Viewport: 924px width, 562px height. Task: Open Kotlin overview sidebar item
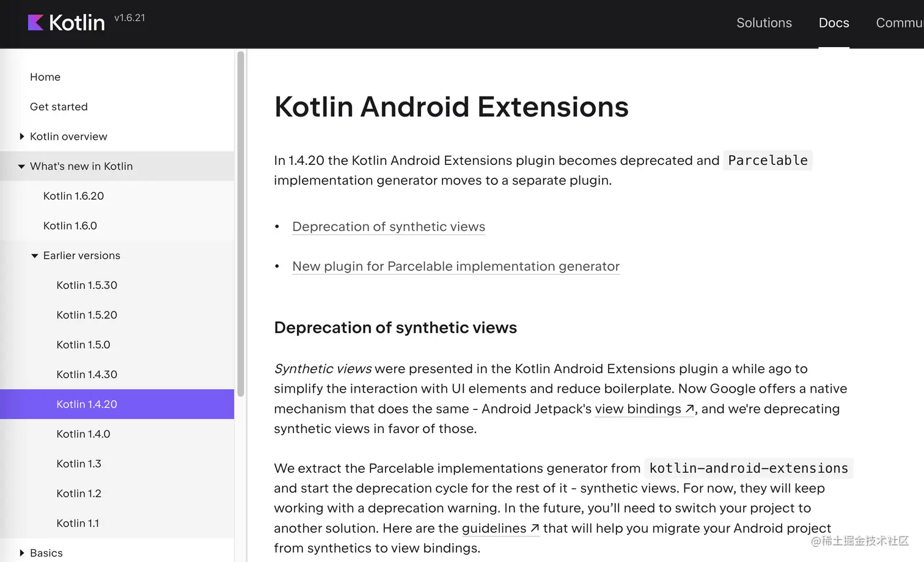pos(68,136)
